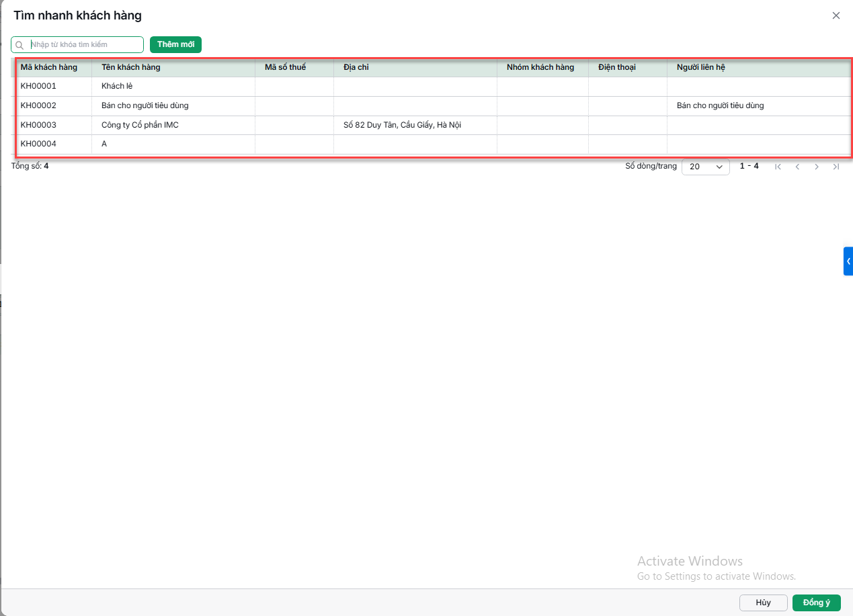Open the rows per page dropdown
Image resolution: width=853 pixels, height=616 pixels.
pyautogui.click(x=705, y=167)
